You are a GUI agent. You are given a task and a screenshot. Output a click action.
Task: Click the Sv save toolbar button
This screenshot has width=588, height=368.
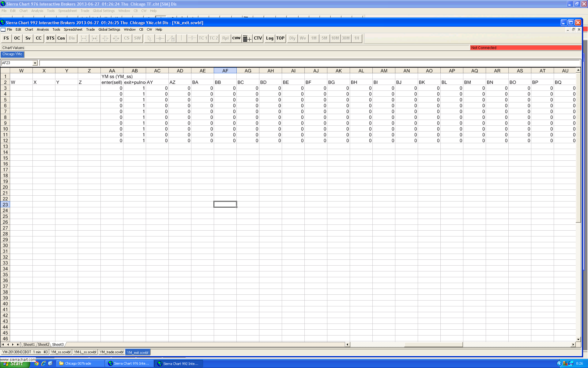point(28,38)
